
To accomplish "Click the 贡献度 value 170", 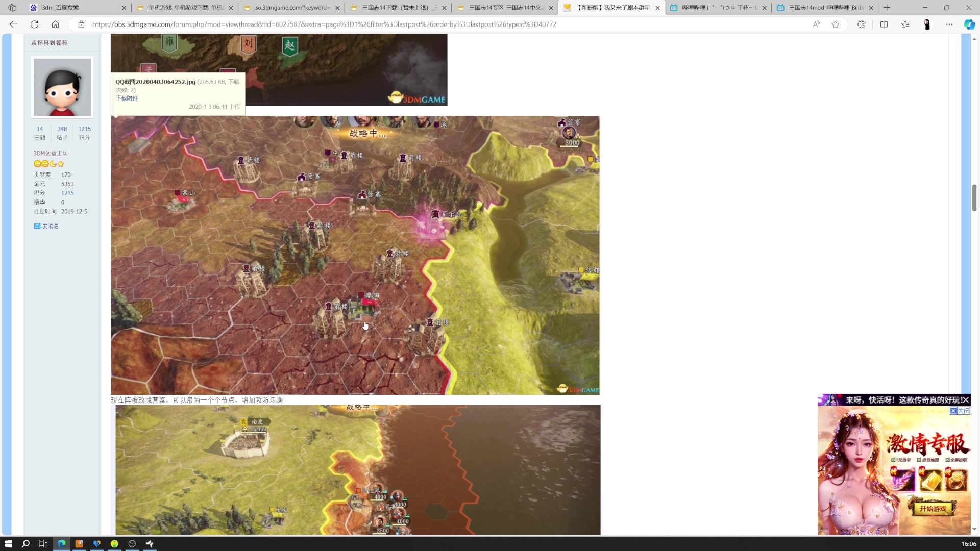I will tap(66, 174).
